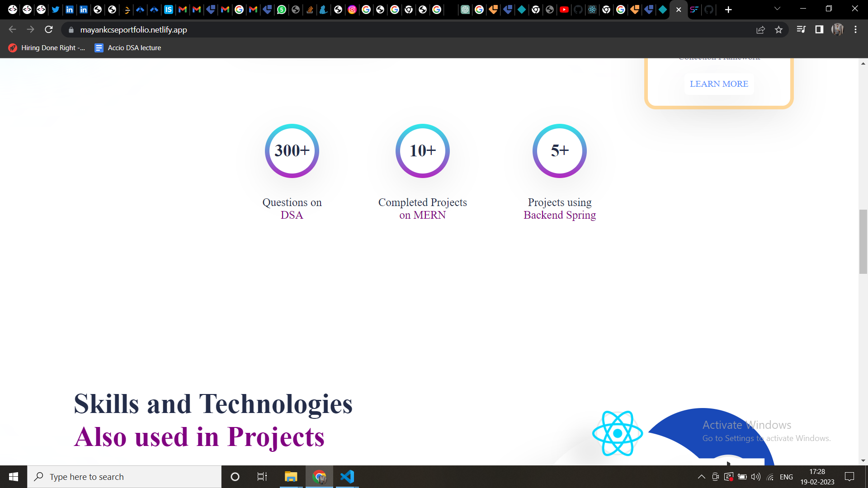
Task: Open the YouTube tab
Action: [564, 9]
